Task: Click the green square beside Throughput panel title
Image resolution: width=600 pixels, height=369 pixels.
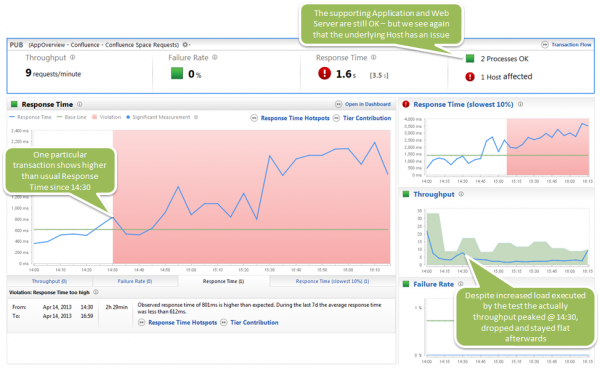Action: 406,194
